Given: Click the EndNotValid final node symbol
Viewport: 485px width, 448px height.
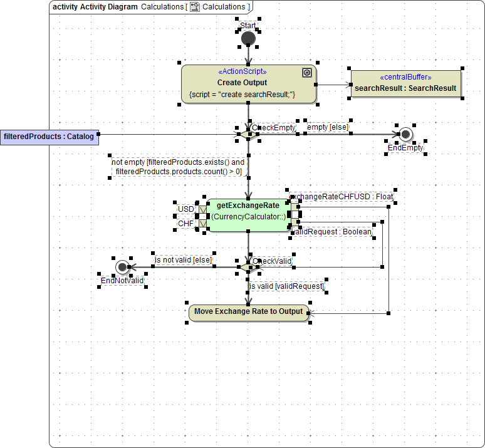Looking at the screenshot, I should coord(122,267).
